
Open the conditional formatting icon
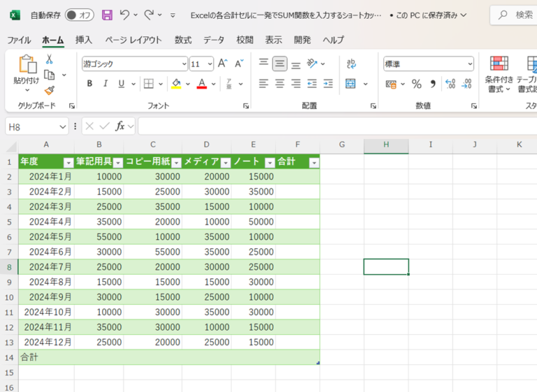point(499,64)
